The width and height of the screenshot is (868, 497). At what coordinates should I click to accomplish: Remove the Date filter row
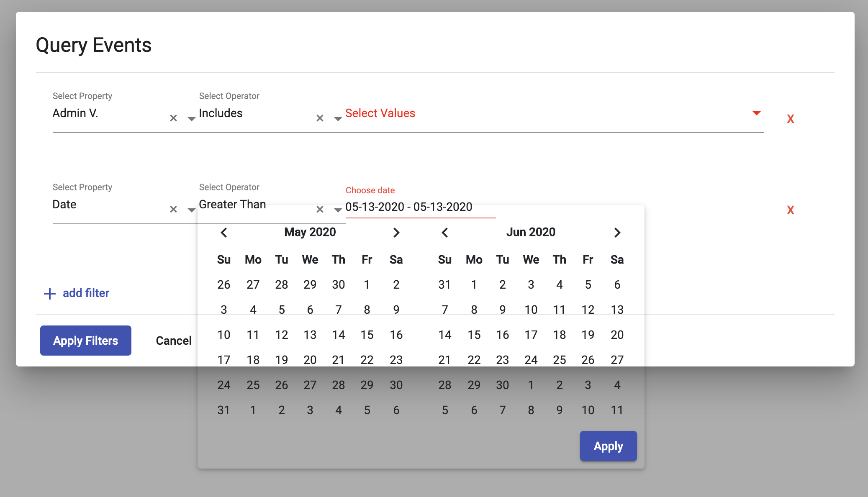tap(790, 210)
